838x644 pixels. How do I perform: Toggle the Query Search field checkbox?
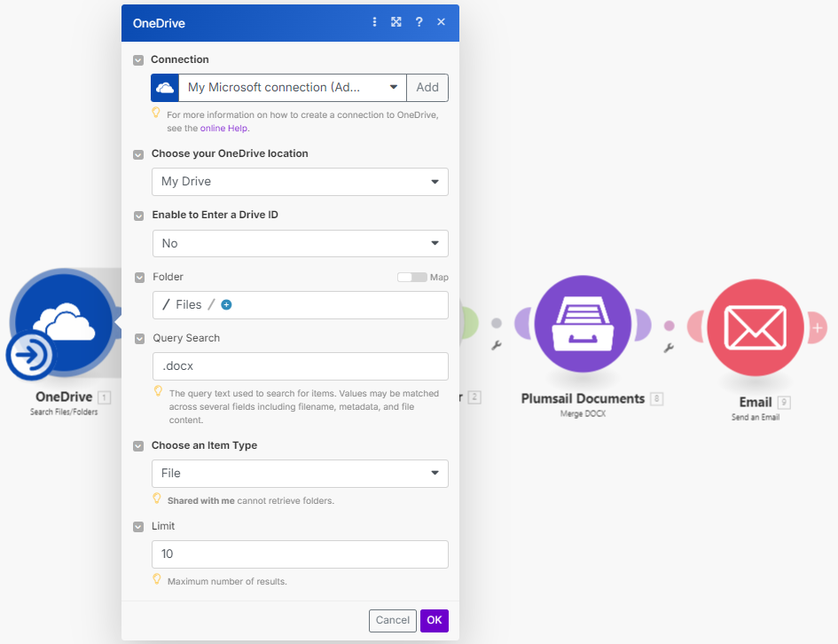pos(139,339)
